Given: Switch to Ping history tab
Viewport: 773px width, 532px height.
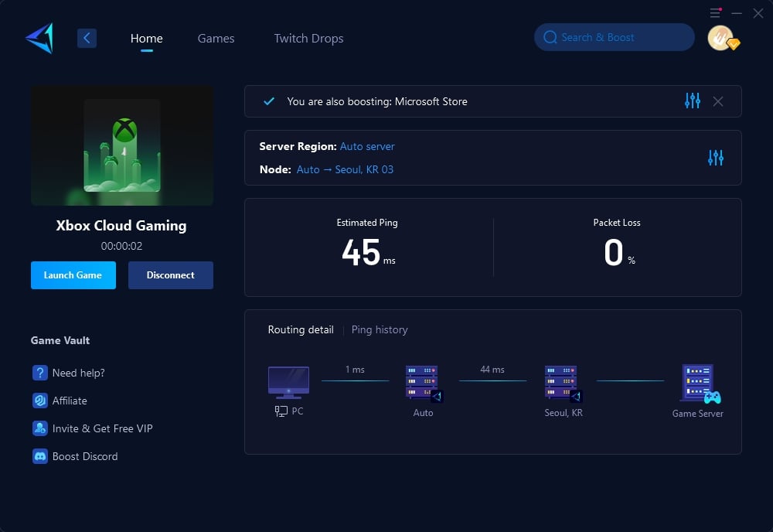Looking at the screenshot, I should (380, 329).
